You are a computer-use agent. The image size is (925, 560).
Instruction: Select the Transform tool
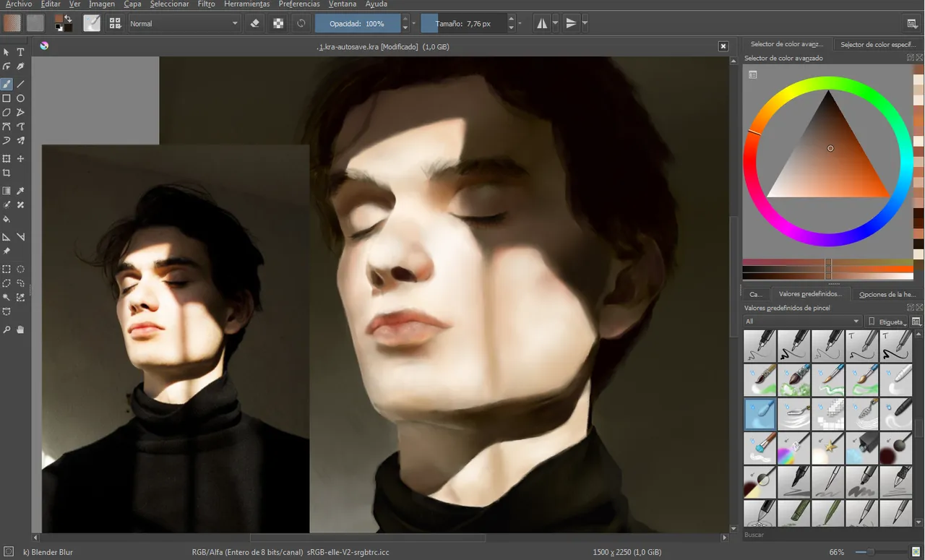7,159
